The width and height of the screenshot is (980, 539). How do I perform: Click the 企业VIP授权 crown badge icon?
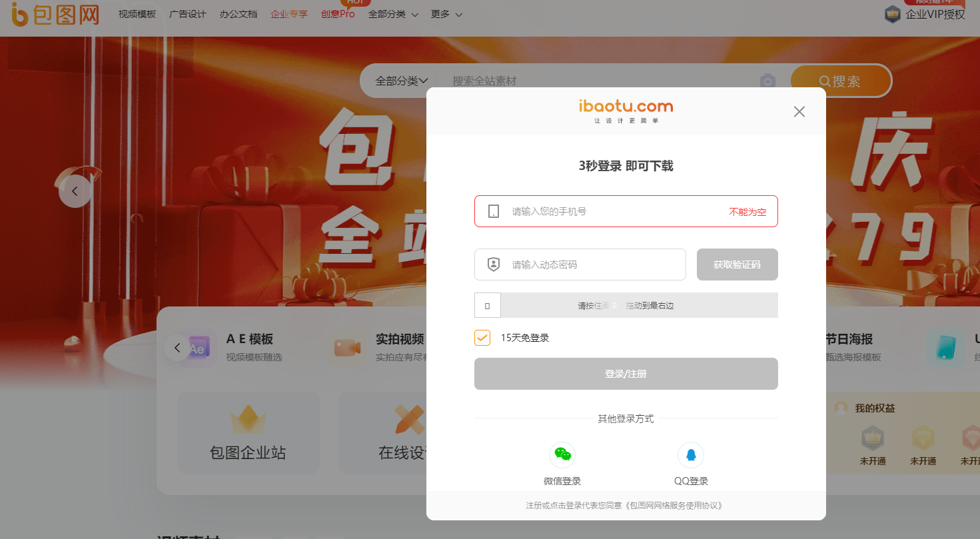coord(893,14)
